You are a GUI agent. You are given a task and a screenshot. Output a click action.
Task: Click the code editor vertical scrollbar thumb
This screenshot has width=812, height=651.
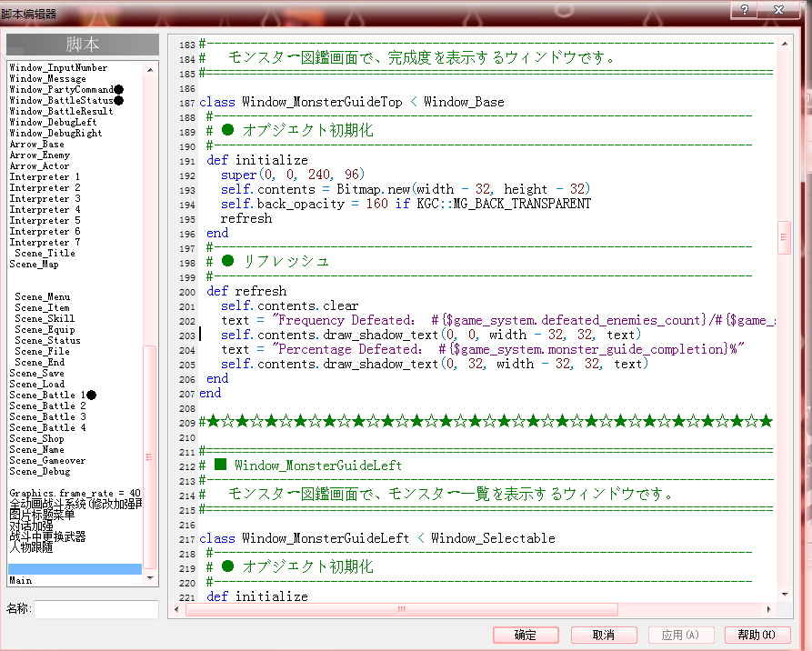[785, 237]
